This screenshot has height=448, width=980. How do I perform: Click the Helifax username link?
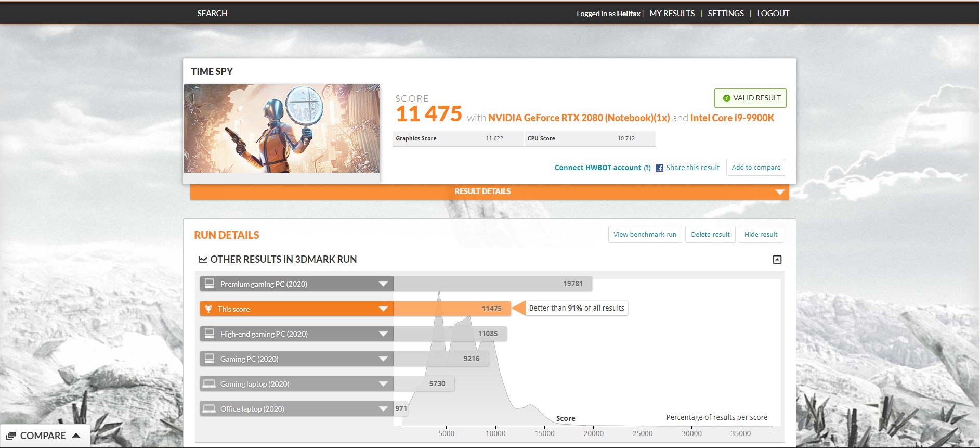(x=629, y=14)
